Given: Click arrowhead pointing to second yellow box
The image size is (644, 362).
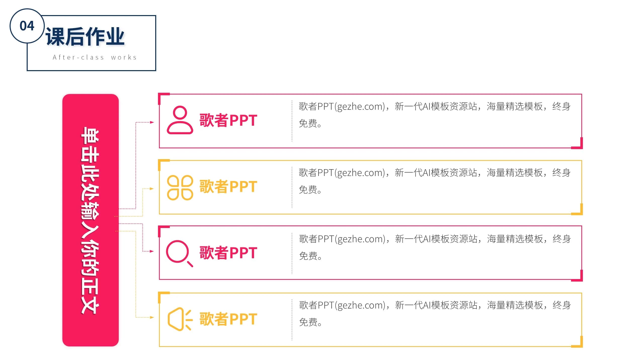Looking at the screenshot, I should (152, 189).
